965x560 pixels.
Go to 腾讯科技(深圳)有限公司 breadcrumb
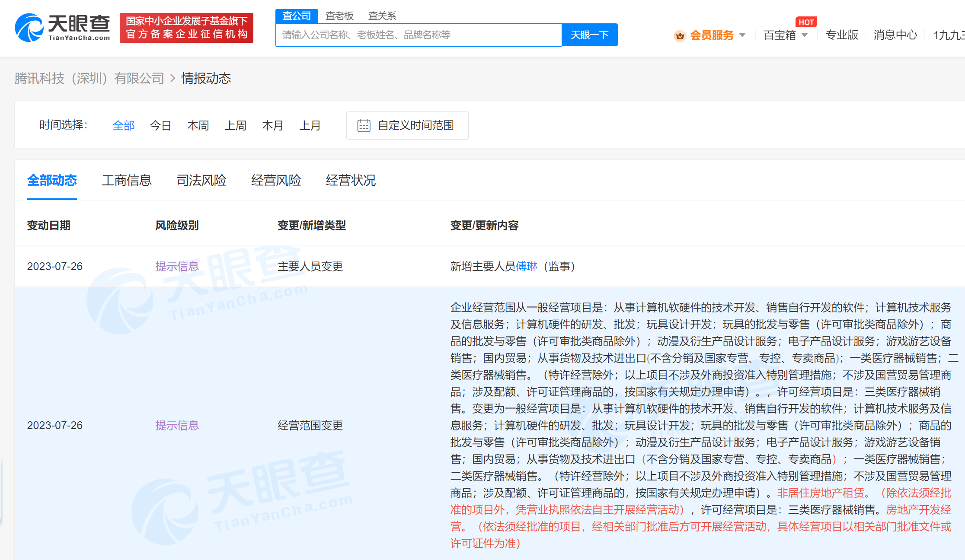[89, 78]
